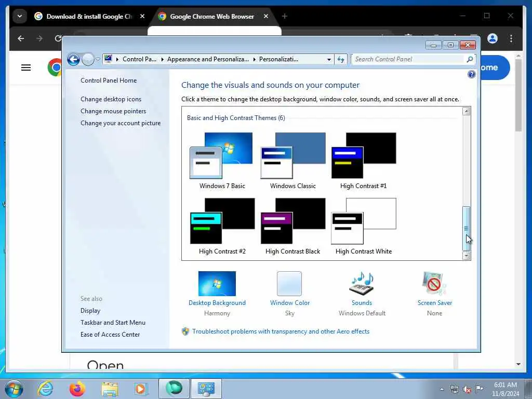This screenshot has height=399, width=532.
Task: Open Window Color swatch icon
Action: pos(289,284)
